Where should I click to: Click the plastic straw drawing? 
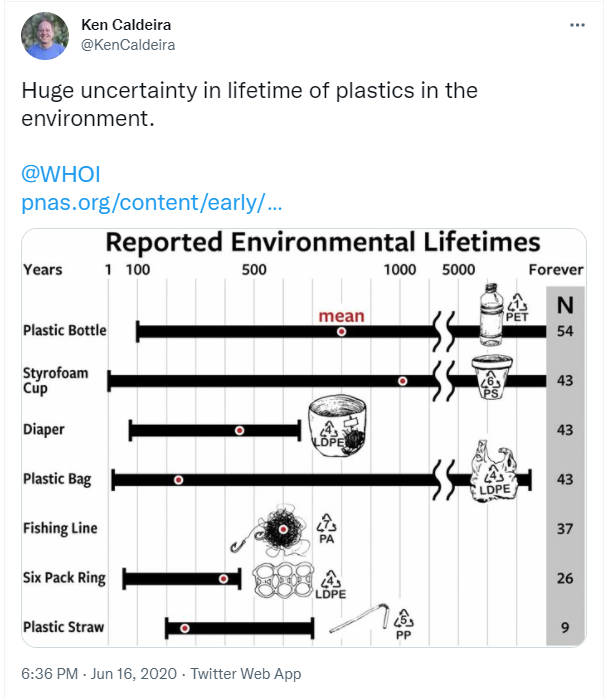[x=360, y=617]
